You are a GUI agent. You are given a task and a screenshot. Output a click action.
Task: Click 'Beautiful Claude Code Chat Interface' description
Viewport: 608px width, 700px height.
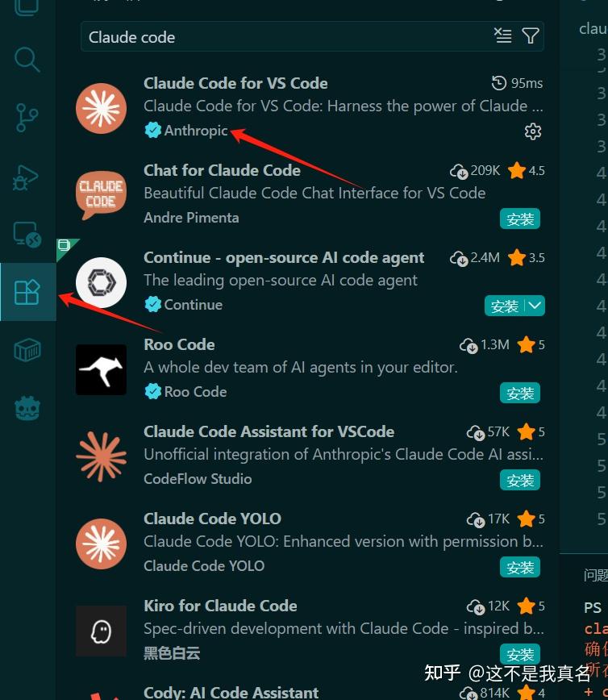pyautogui.click(x=314, y=193)
